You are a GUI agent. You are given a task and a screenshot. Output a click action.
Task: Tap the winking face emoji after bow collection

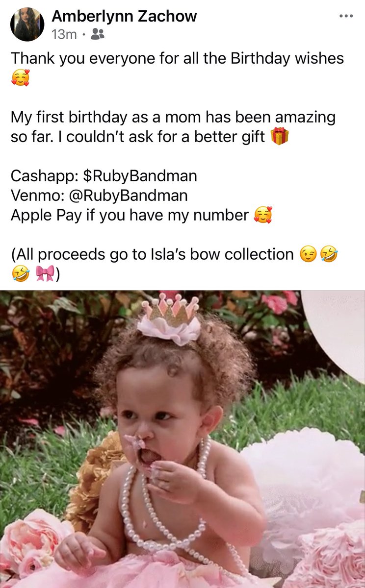tap(308, 254)
